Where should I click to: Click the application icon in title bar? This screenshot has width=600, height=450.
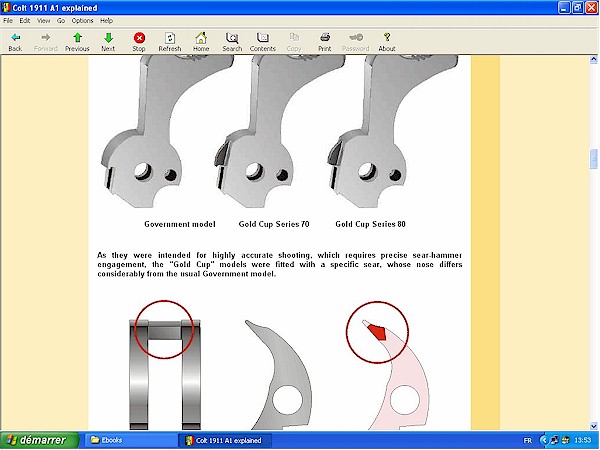6,8
